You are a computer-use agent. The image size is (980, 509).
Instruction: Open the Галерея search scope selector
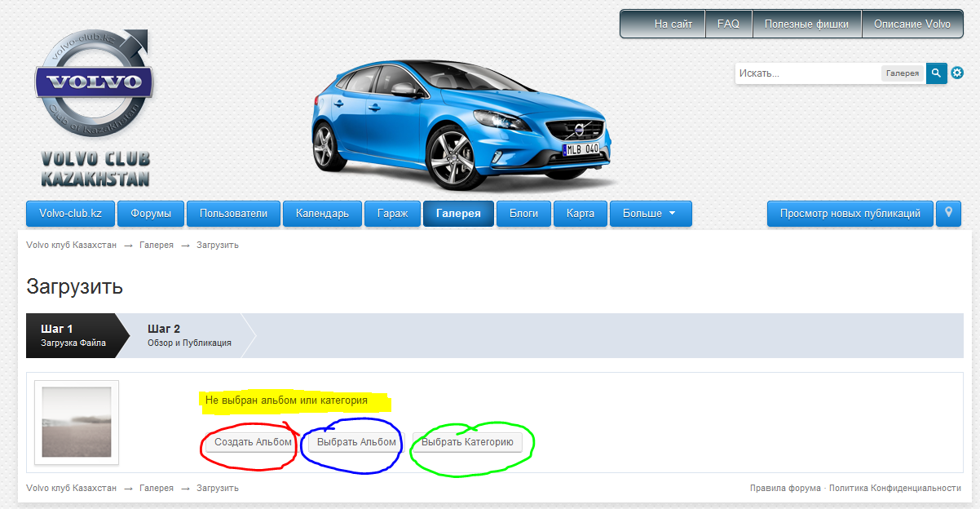(x=903, y=73)
